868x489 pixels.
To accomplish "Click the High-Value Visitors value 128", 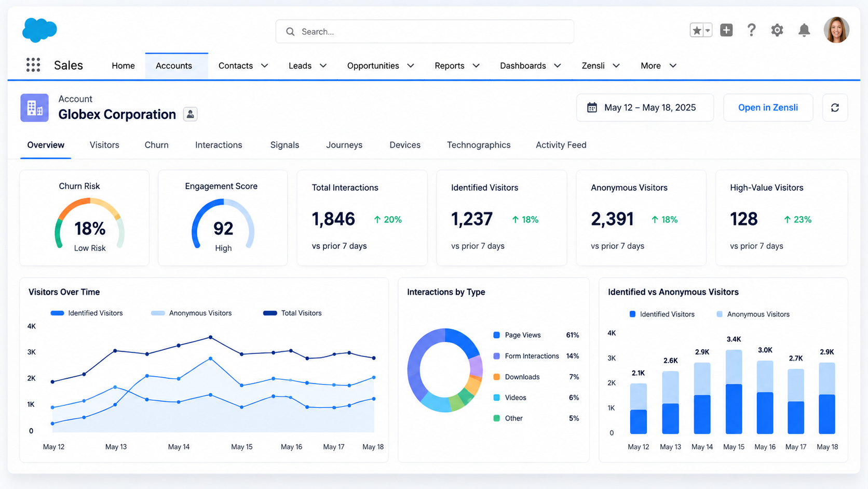I will 743,219.
